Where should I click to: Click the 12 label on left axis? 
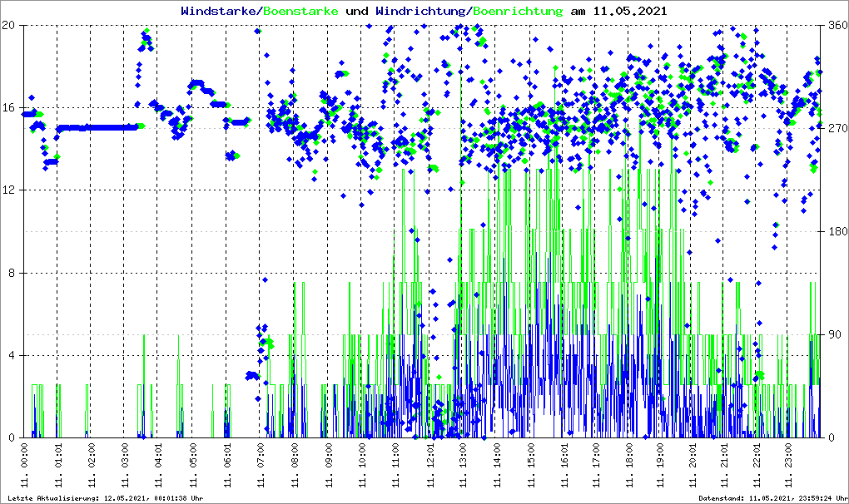pyautogui.click(x=9, y=190)
